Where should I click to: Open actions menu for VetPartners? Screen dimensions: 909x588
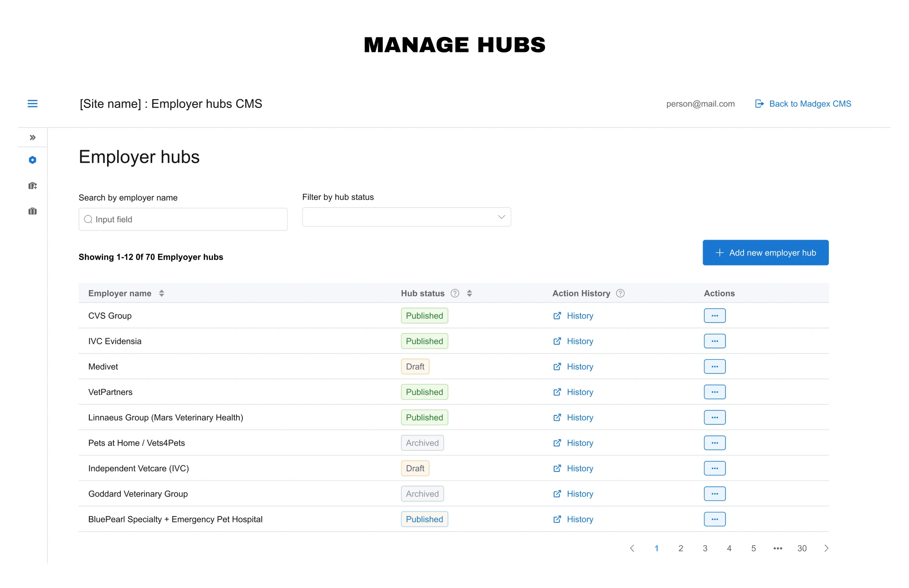pos(714,392)
